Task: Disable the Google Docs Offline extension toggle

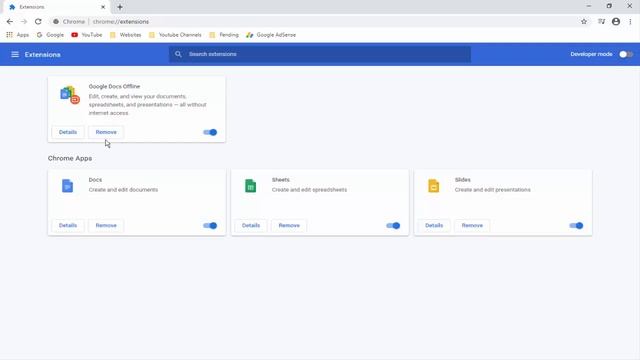Action: tap(210, 132)
